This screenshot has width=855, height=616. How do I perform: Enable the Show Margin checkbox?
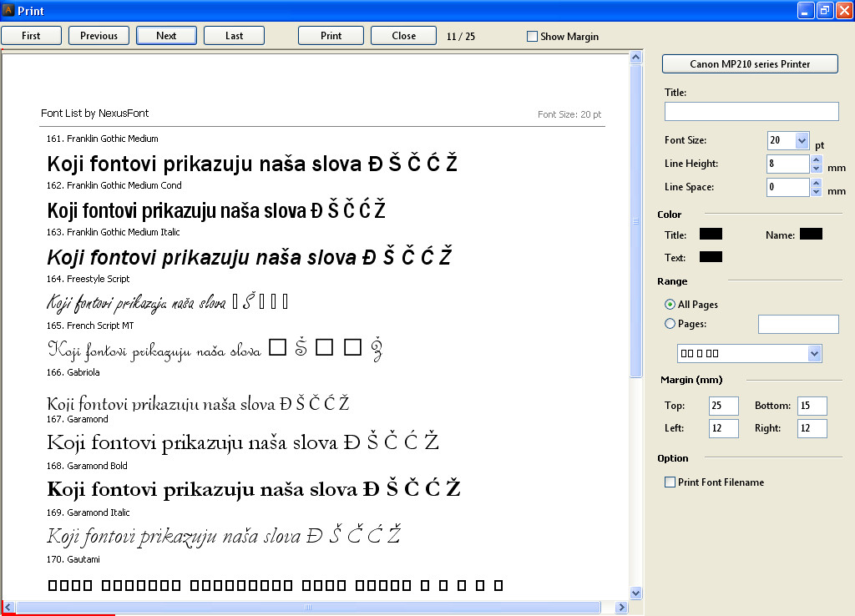click(533, 37)
